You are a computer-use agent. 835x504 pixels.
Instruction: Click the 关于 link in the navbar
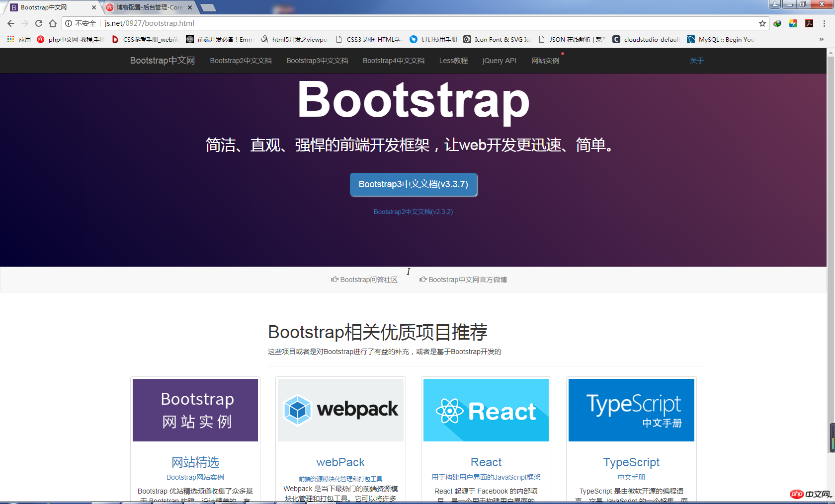coord(697,61)
